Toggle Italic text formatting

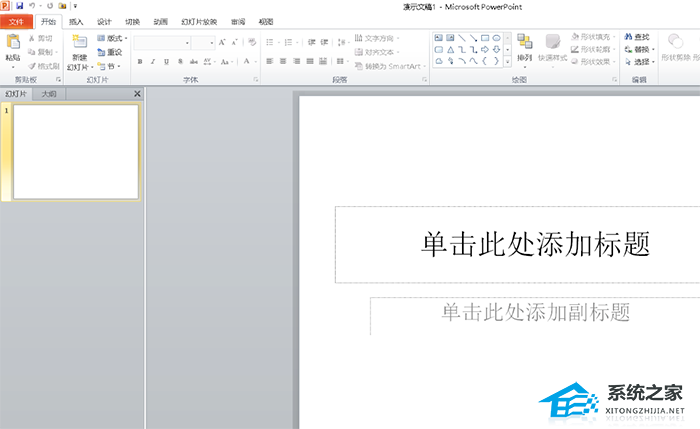click(x=151, y=61)
